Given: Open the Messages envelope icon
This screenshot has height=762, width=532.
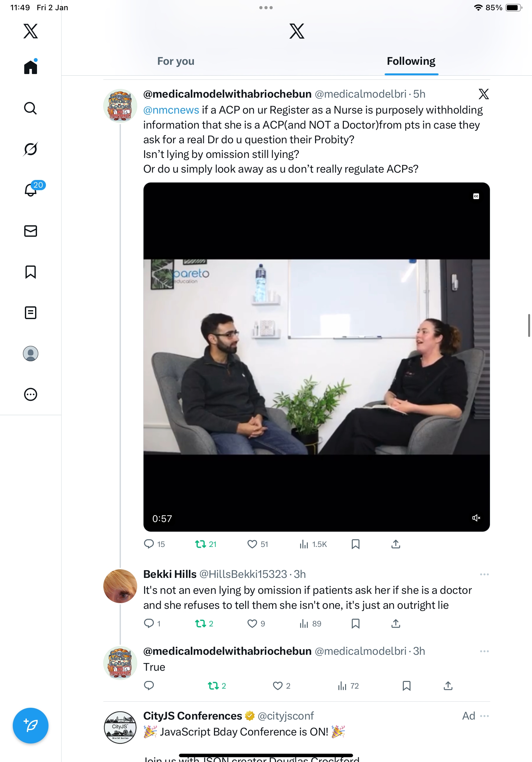Looking at the screenshot, I should pyautogui.click(x=31, y=231).
